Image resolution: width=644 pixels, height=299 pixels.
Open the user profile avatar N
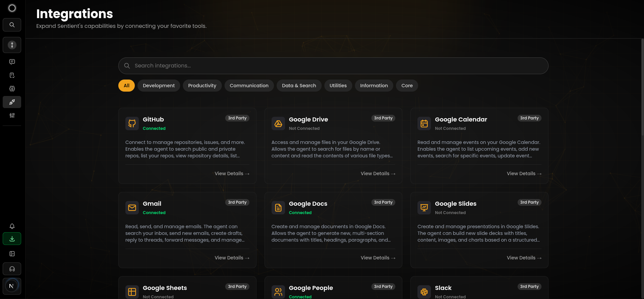click(12, 286)
